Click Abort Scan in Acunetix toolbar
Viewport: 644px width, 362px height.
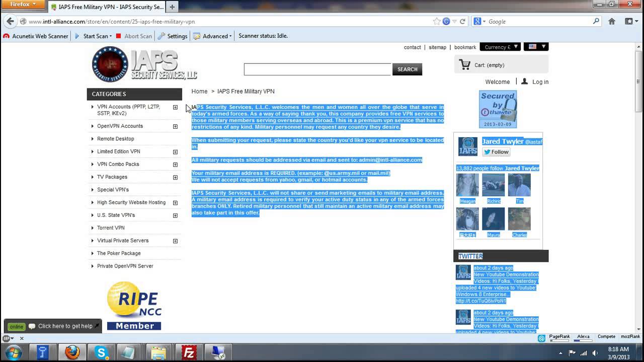[134, 36]
